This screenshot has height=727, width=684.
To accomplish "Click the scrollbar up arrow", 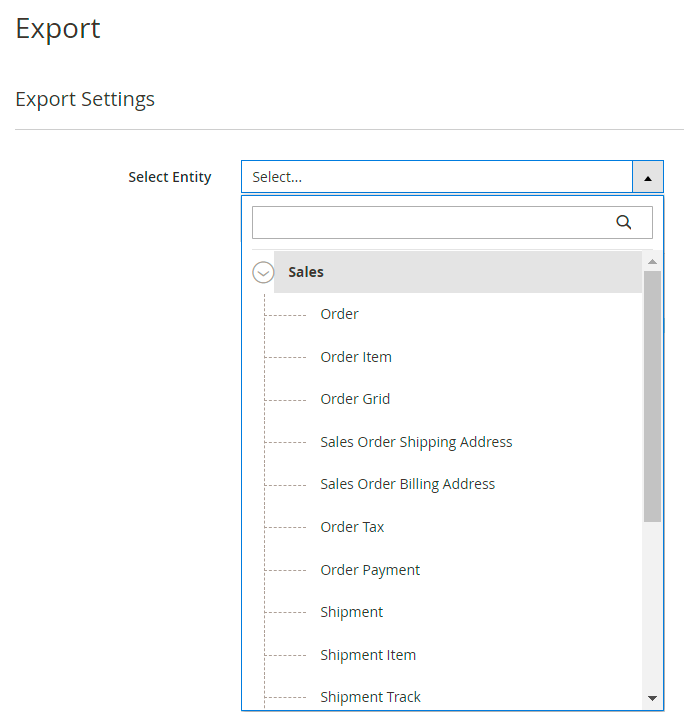I will click(652, 262).
